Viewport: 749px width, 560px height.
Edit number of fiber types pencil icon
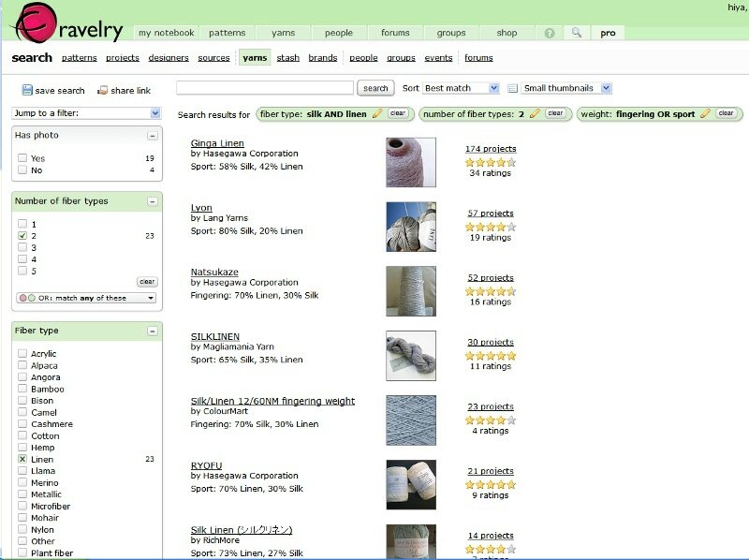[x=535, y=113]
